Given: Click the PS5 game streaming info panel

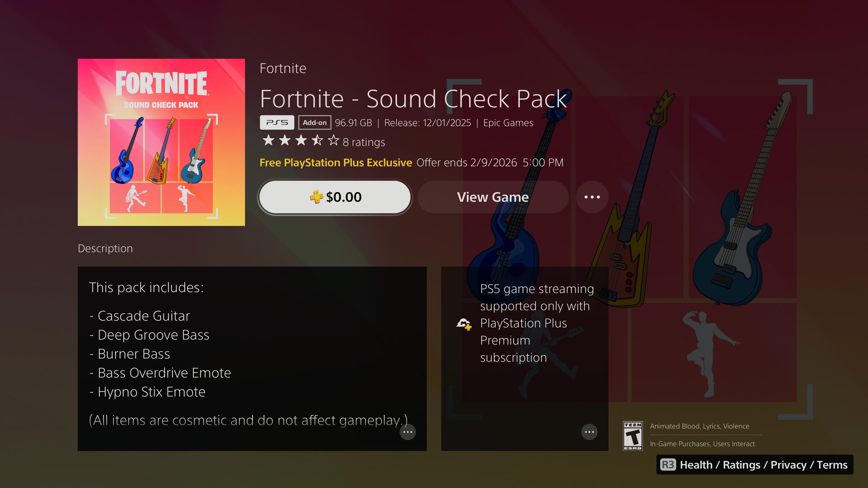Looking at the screenshot, I should click(x=525, y=359).
